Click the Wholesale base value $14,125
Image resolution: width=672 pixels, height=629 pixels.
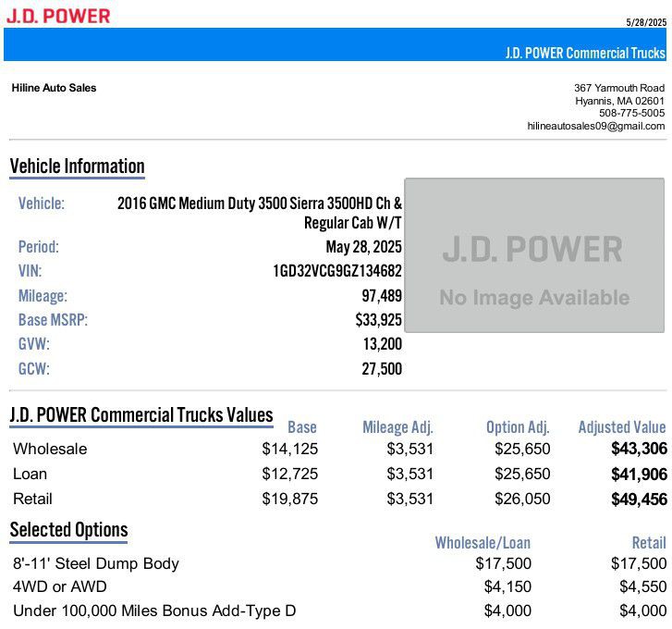pos(290,449)
